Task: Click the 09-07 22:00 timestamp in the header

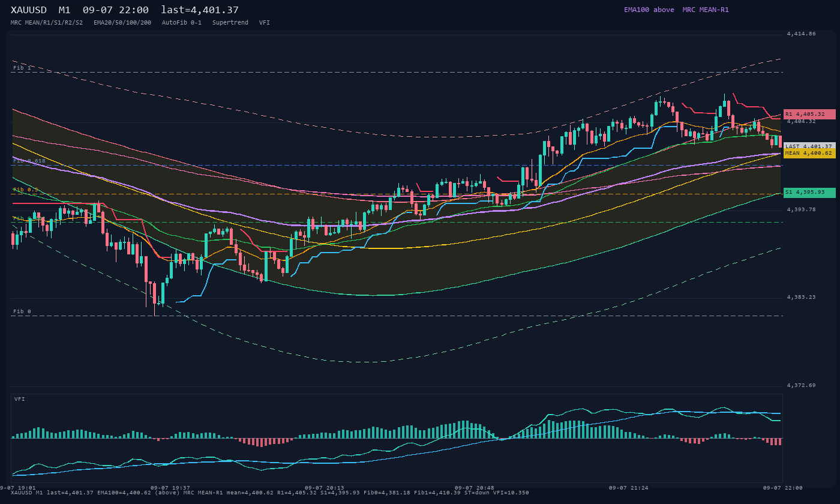Action: (x=116, y=10)
